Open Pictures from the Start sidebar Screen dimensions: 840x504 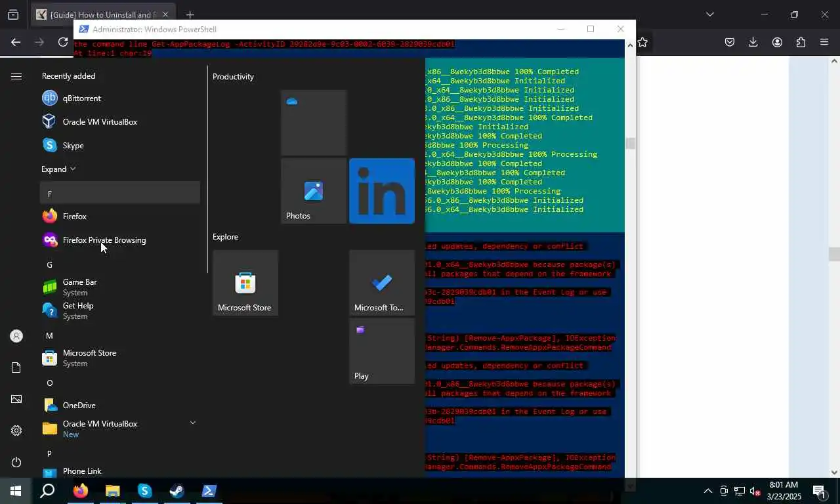(x=16, y=399)
